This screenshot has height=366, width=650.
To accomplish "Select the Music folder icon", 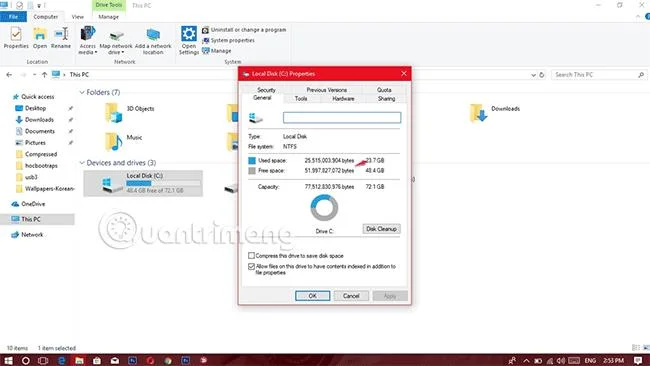I will pyautogui.click(x=113, y=142).
